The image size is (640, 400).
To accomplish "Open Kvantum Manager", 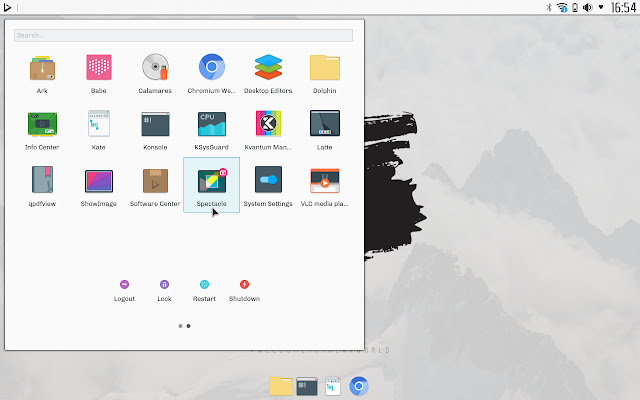I will (268, 130).
